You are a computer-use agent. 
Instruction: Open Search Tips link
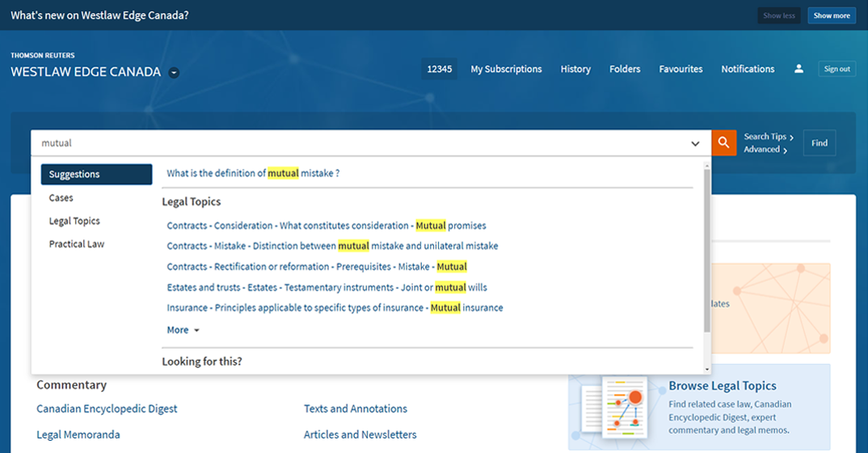click(769, 136)
